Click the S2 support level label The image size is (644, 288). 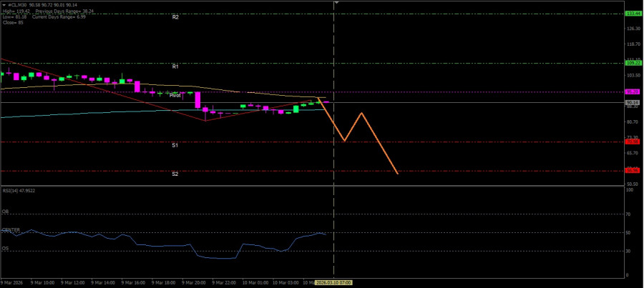(x=175, y=174)
